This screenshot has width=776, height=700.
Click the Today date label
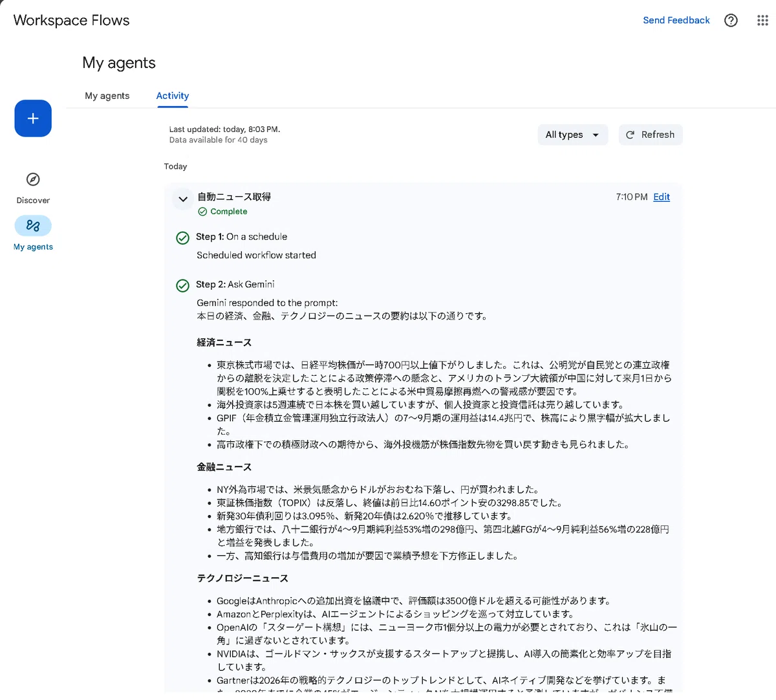[x=175, y=166]
